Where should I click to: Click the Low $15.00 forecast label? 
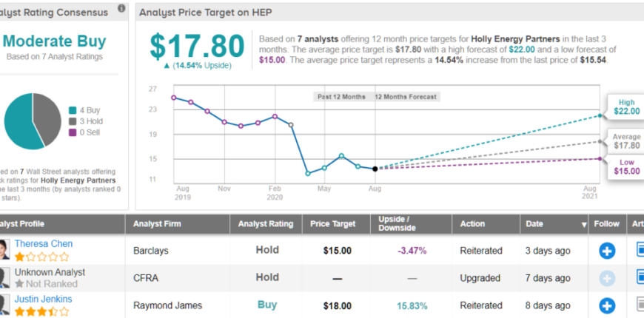coord(626,167)
